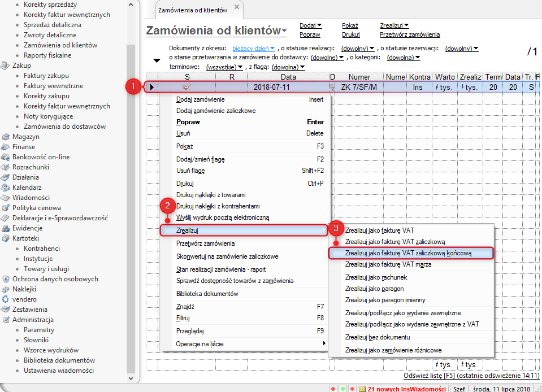This screenshot has width=542, height=392.
Task: Open the category (dowolna) dropdown
Action: point(404,58)
